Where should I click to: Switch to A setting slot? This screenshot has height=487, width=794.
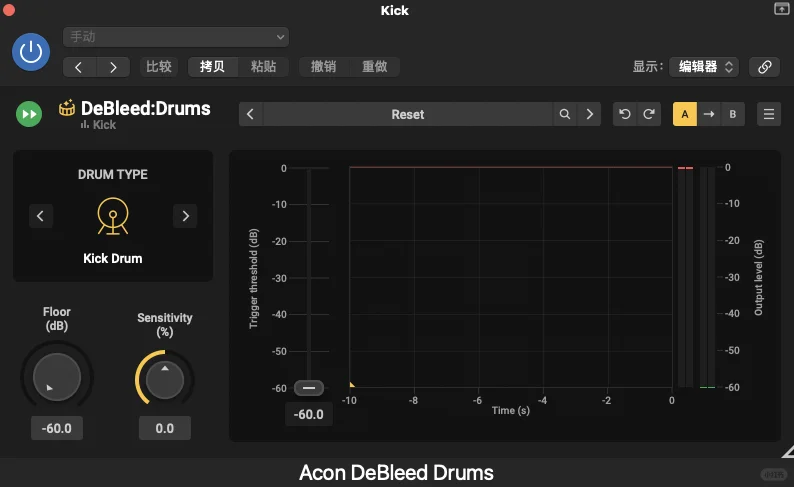click(685, 114)
